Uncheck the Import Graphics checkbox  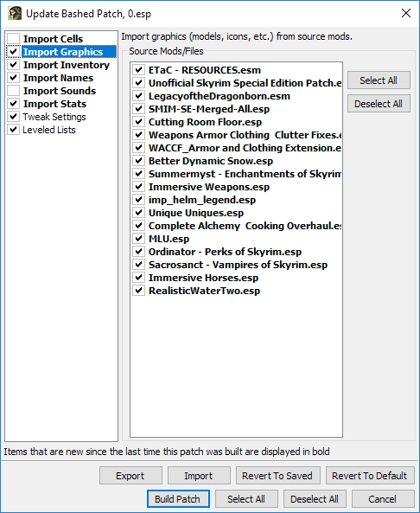(14, 52)
